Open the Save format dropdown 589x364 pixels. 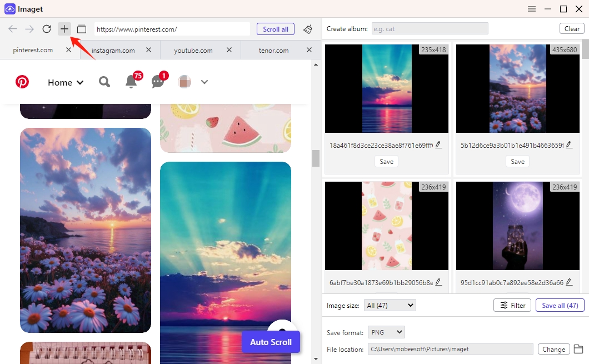click(386, 332)
